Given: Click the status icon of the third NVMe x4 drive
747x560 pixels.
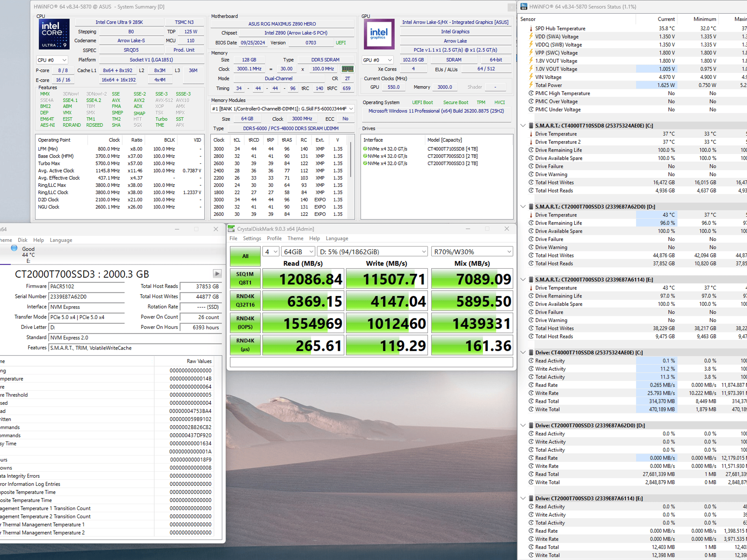Looking at the screenshot, I should [365, 163].
